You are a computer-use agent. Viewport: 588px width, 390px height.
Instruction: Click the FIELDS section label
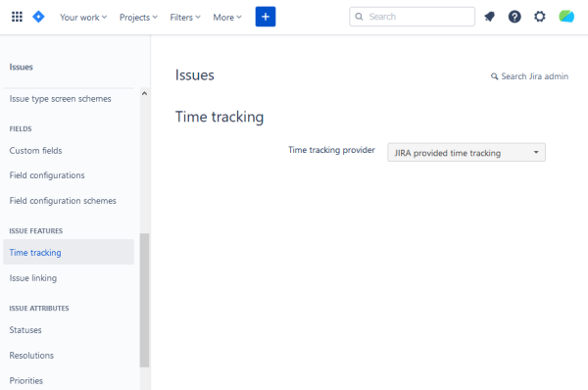point(21,129)
